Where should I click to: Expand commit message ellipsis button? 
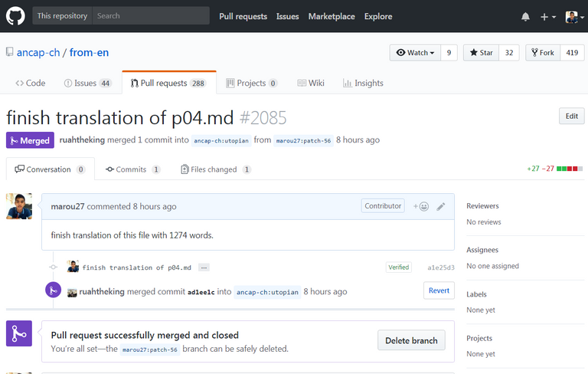[204, 267]
